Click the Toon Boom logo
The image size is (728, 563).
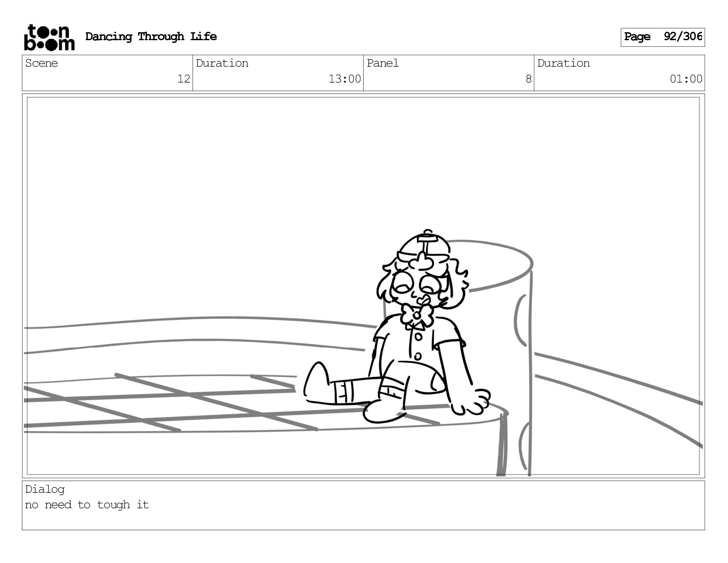pyautogui.click(x=49, y=37)
